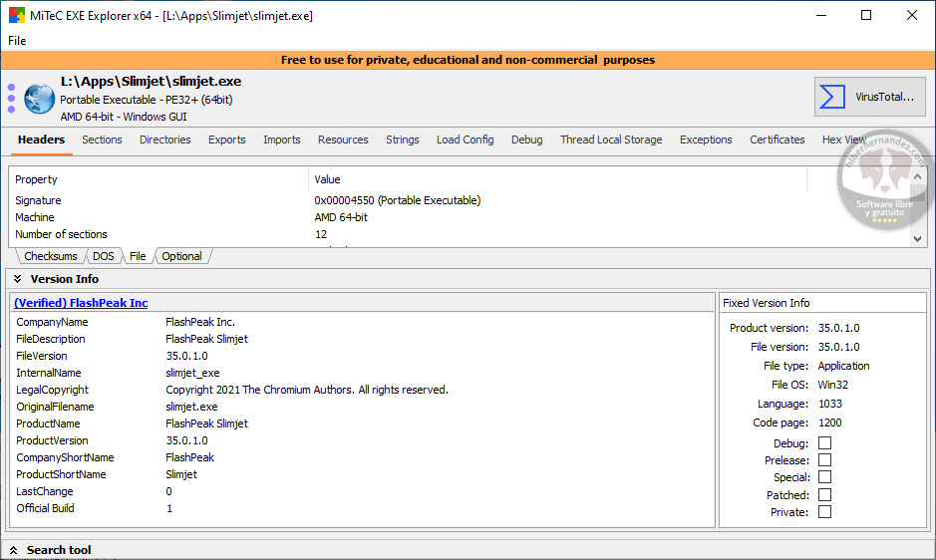Screen dimensions: 936x560
Task: Select the File sub-tab
Action: (138, 256)
